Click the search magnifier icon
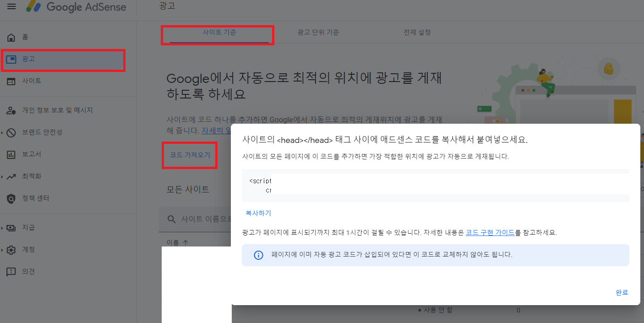This screenshot has width=644, height=323. pyautogui.click(x=172, y=219)
